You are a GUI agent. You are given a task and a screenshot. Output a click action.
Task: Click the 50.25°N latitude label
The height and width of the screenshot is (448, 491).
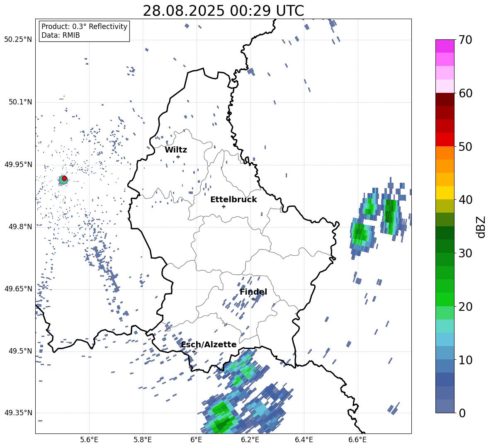[x=18, y=40]
